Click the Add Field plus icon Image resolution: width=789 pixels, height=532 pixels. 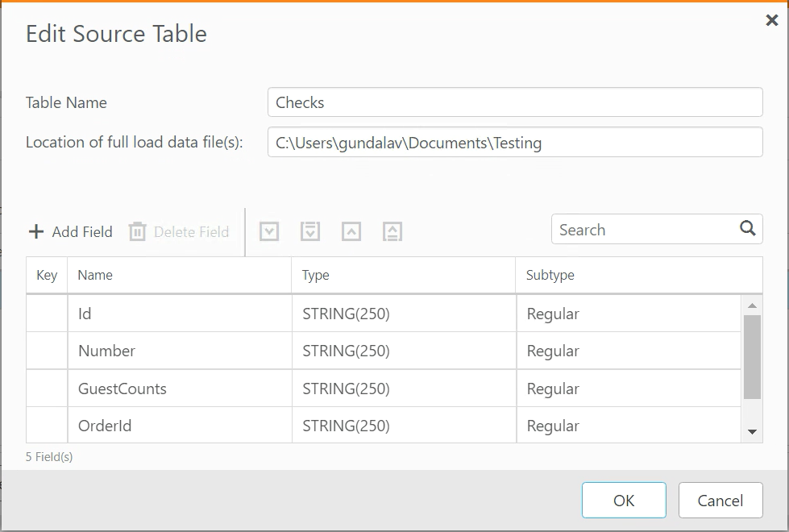(x=36, y=232)
